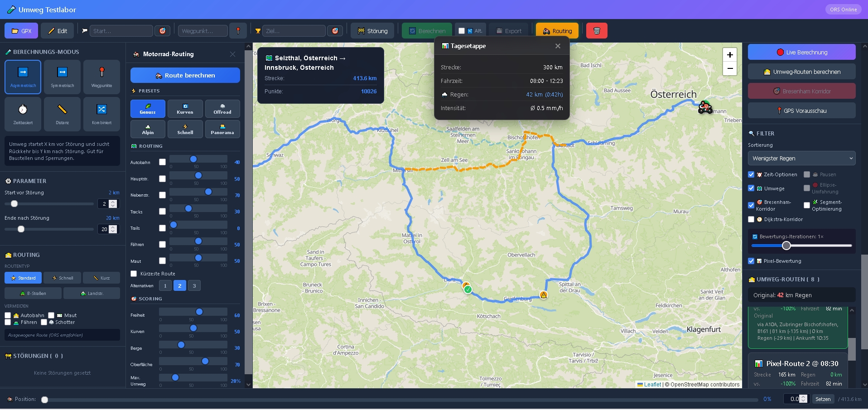Uncheck the Pixel-Bewertung option
Image resolution: width=868 pixels, height=410 pixels.
(x=751, y=261)
